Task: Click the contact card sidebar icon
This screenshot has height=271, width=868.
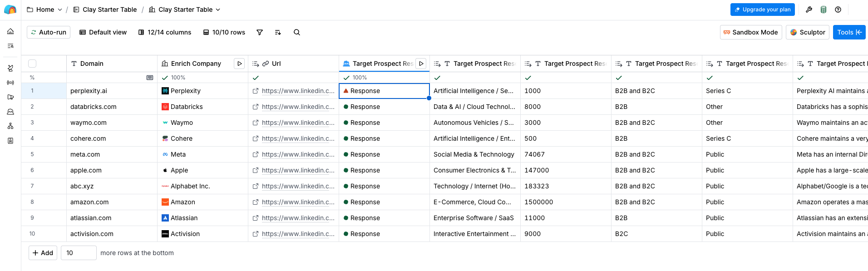Action: point(10,141)
